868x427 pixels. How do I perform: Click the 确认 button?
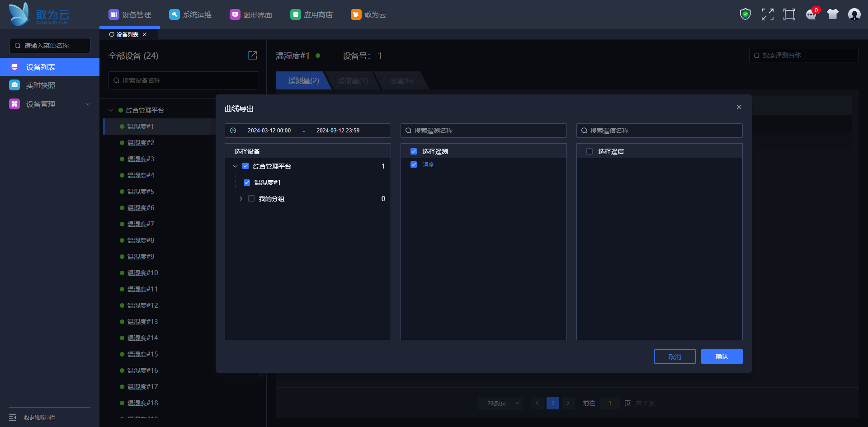click(x=722, y=357)
